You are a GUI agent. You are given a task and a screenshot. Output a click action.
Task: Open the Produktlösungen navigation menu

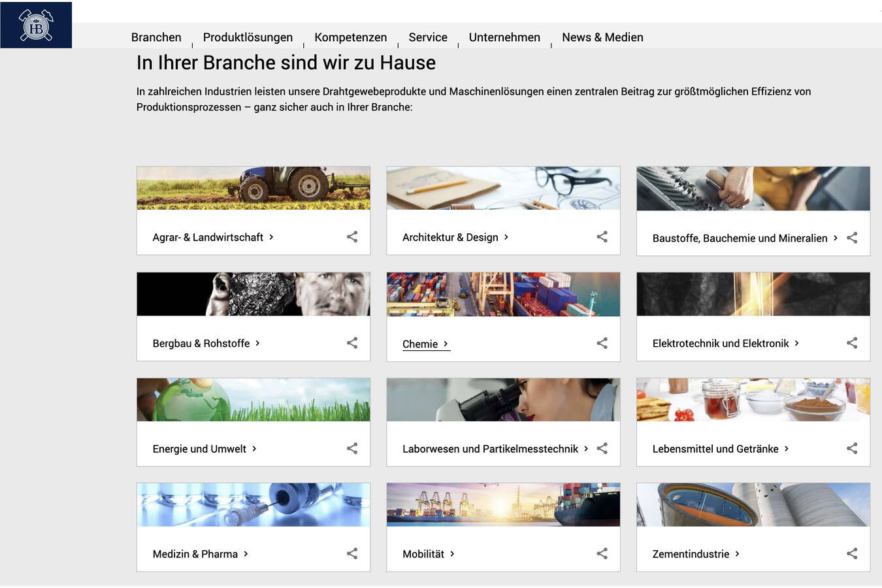coord(248,37)
